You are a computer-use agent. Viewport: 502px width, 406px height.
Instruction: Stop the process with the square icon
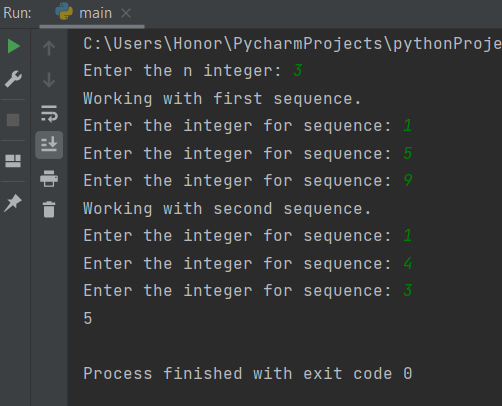click(x=13, y=120)
